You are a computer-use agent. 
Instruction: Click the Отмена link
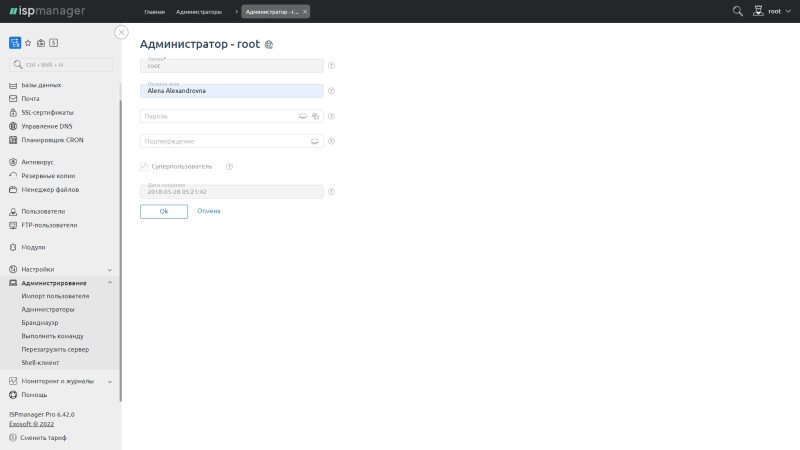pos(208,211)
